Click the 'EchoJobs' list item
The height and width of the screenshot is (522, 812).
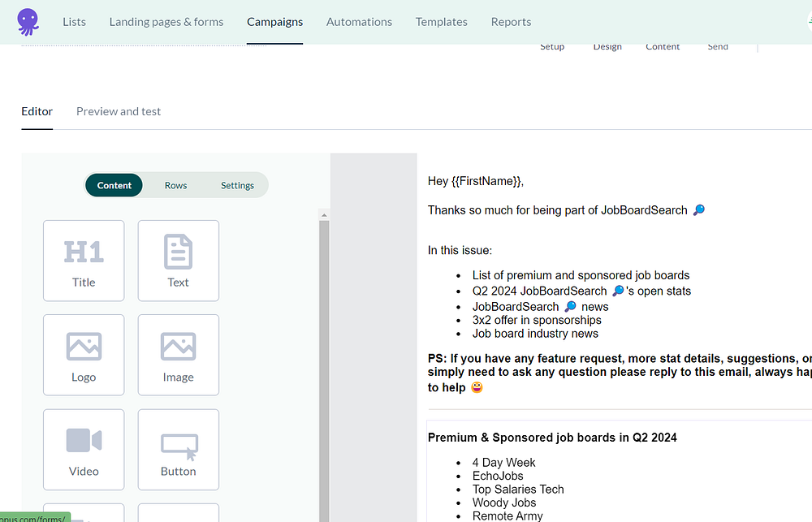(x=498, y=476)
